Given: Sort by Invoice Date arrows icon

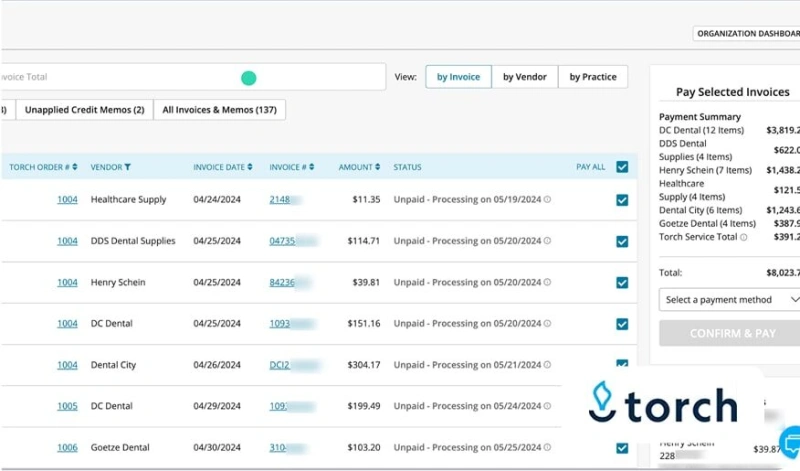Looking at the screenshot, I should (x=250, y=167).
